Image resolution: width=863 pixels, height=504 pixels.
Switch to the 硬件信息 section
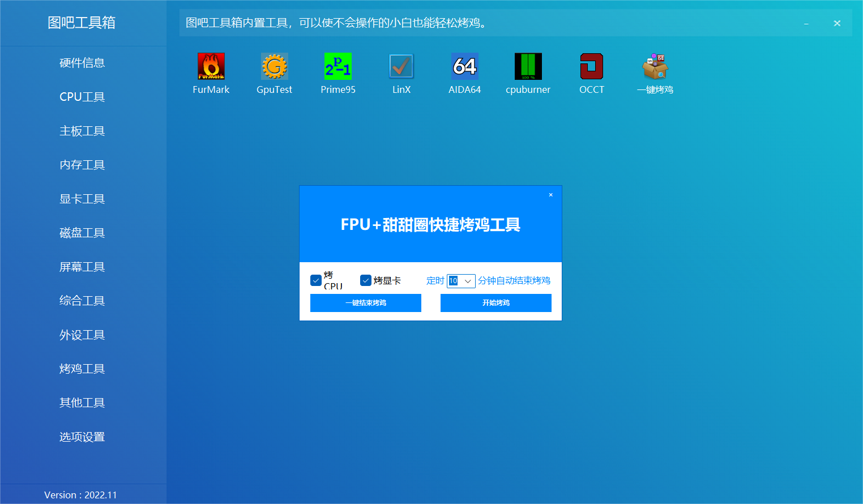82,63
